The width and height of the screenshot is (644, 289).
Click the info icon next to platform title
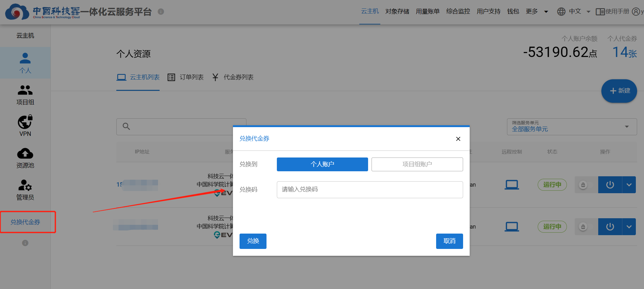click(161, 12)
